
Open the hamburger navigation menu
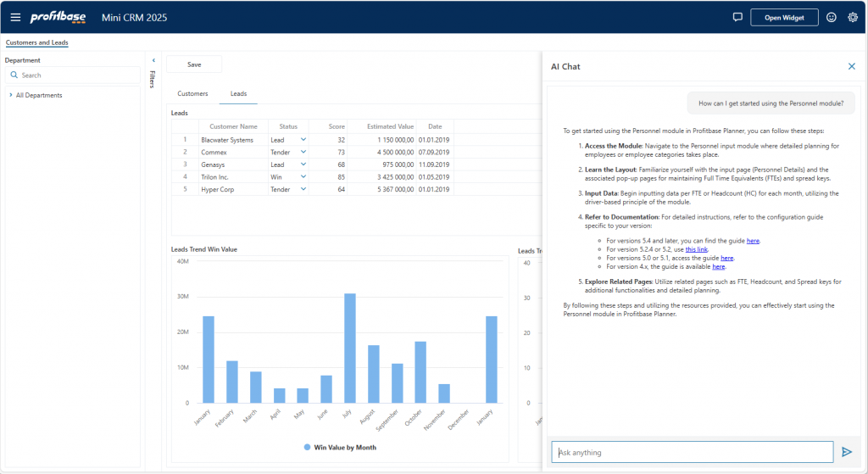15,17
